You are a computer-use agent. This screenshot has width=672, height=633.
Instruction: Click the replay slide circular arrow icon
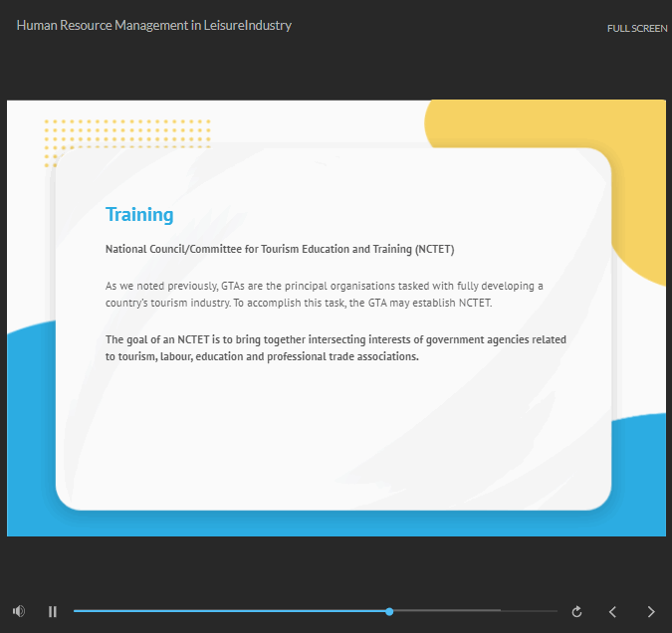(576, 611)
